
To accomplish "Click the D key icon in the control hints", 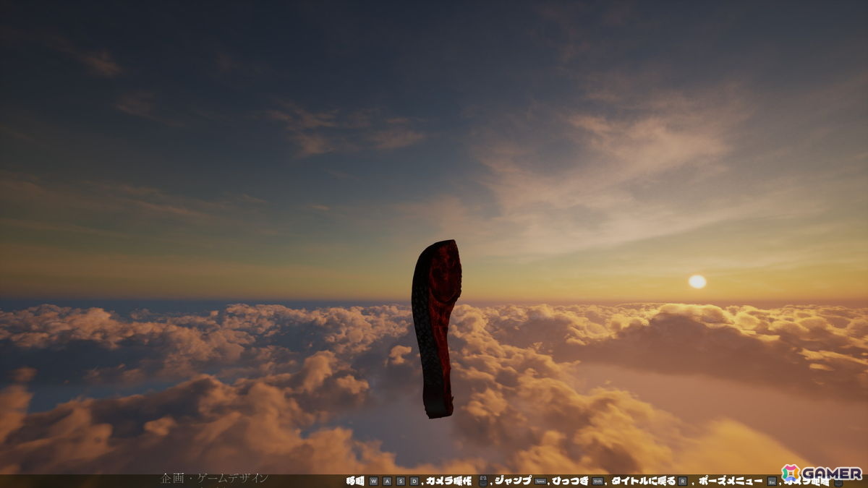I will click(x=414, y=481).
